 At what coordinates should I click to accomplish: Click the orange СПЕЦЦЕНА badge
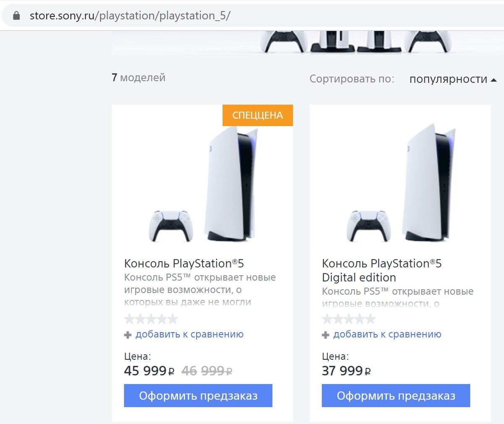point(257,115)
